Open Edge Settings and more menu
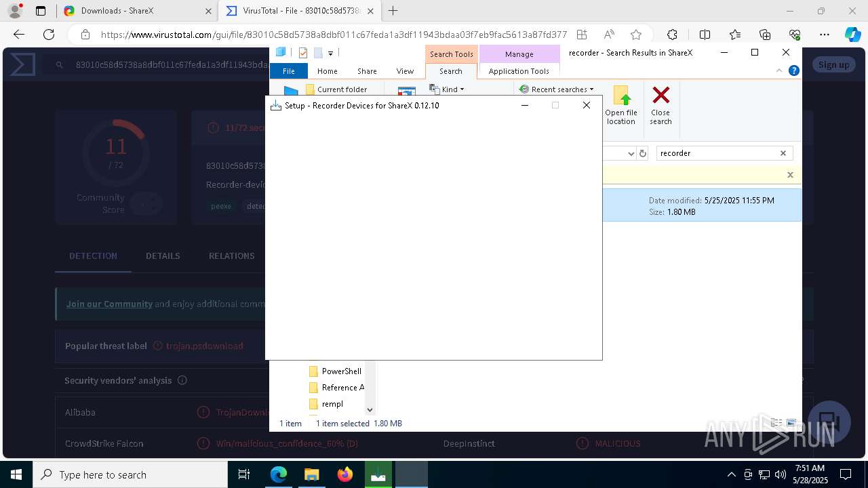This screenshot has width=868, height=488. click(825, 35)
